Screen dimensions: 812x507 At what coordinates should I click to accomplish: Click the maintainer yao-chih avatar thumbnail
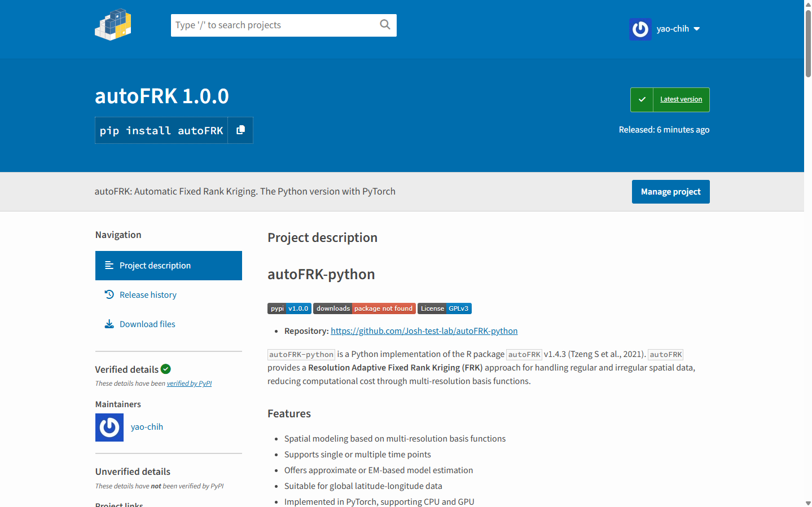click(x=109, y=427)
